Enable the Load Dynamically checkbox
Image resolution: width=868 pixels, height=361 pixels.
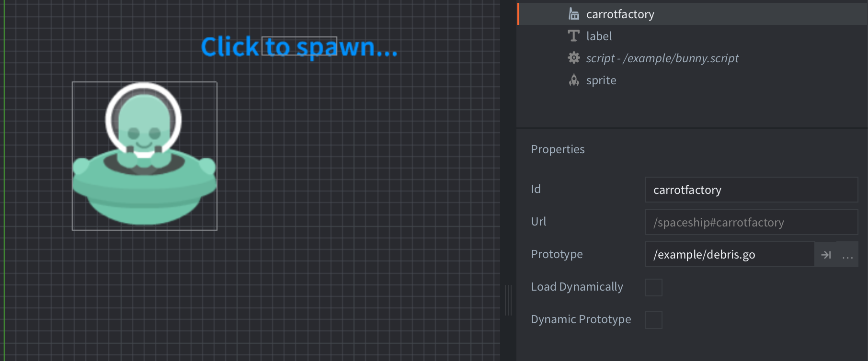tap(653, 287)
